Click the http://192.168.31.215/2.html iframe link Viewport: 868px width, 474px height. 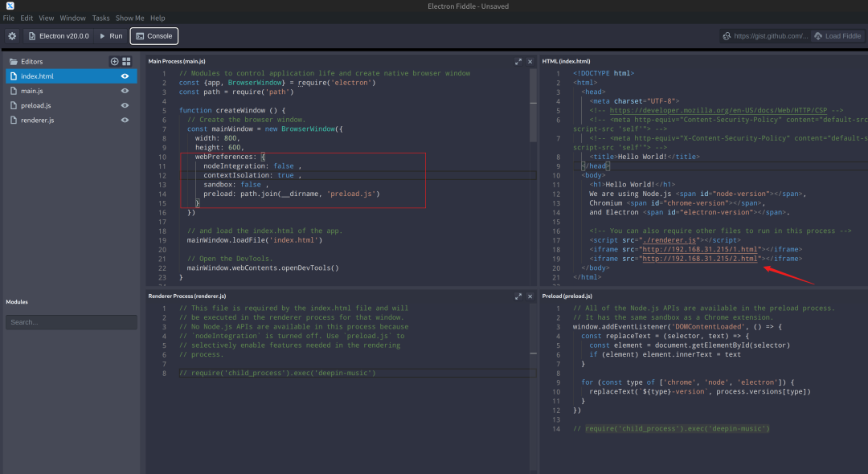(x=699, y=259)
